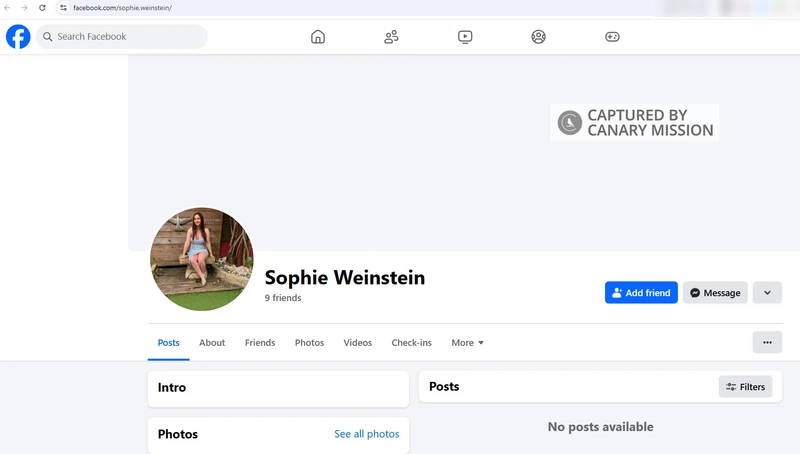Click the Intro heading text
This screenshot has width=800, height=454.
(172, 388)
